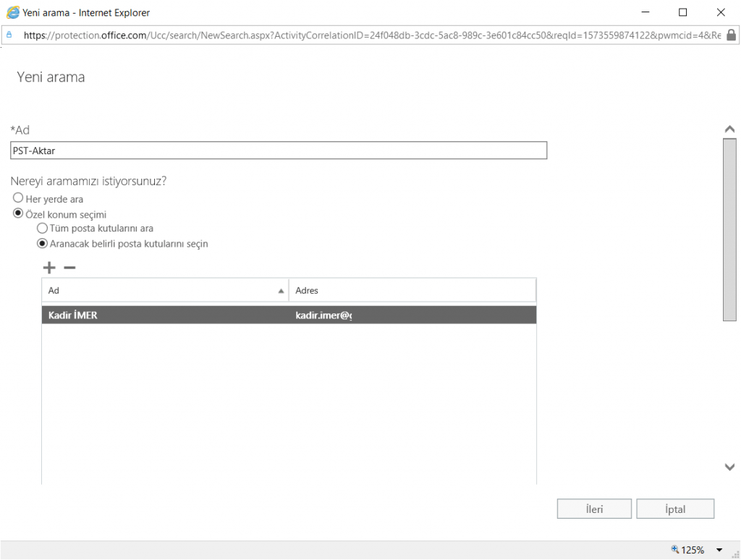741x560 pixels.
Task: Select 'Özel konum seçimi' radio button
Action: coord(17,214)
